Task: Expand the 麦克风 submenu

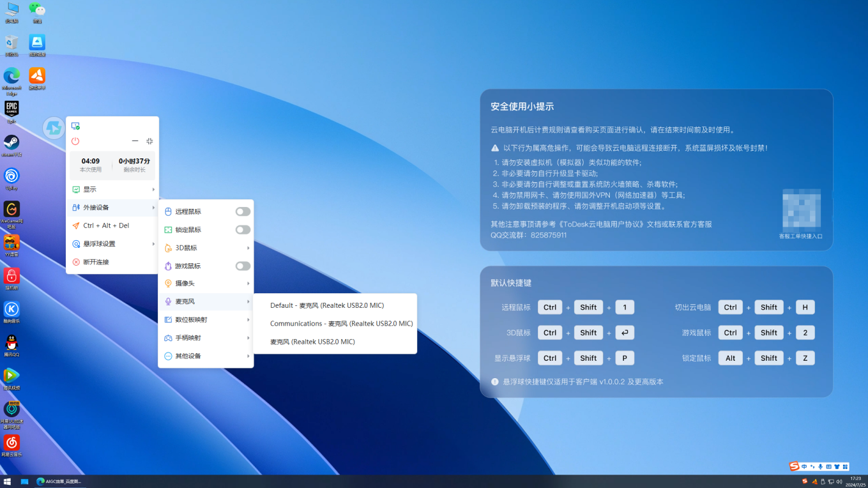Action: point(206,301)
